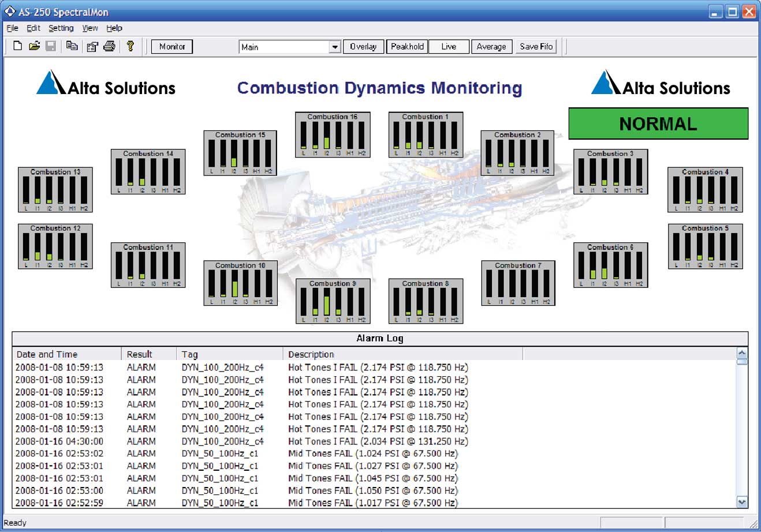Expand the File menu
Viewport: 761px width, 532px height.
click(x=12, y=28)
